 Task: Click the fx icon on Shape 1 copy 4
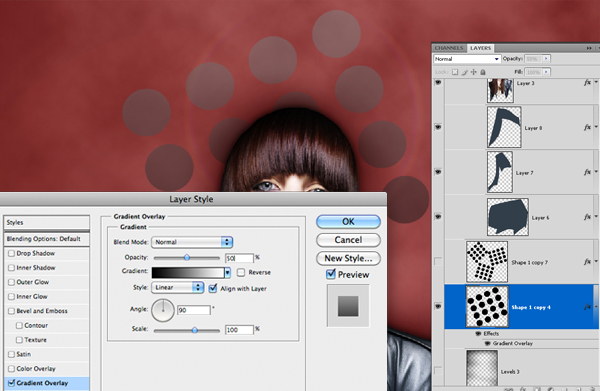coord(587,307)
